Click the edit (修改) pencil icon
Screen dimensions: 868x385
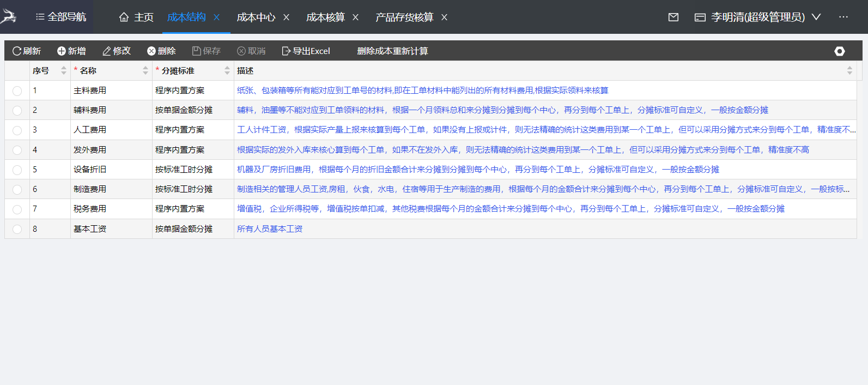(107, 51)
